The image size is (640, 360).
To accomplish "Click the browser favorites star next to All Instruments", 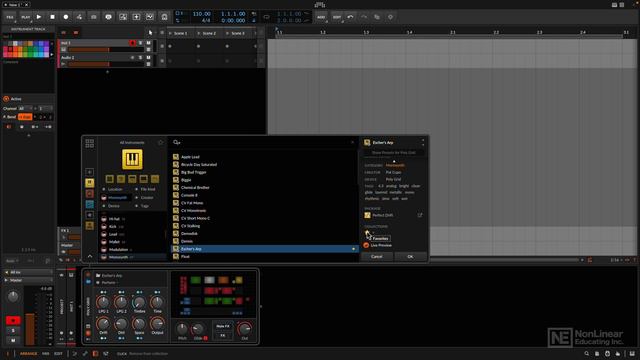I will 160,142.
